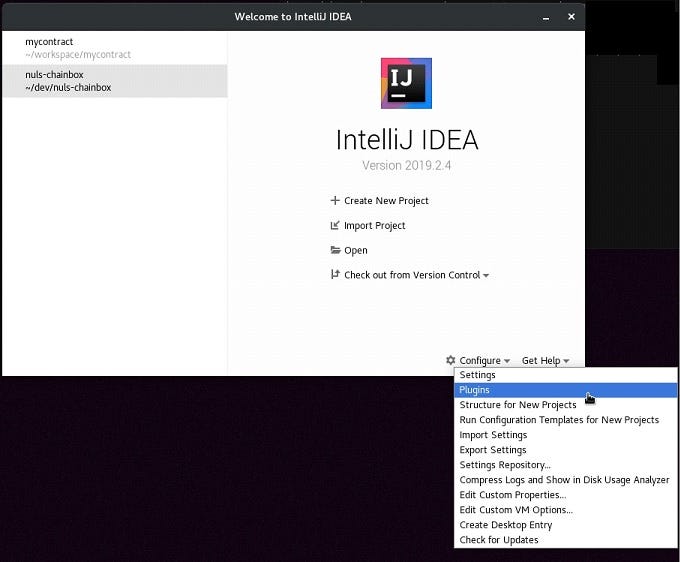
Task: Open the nuls-chainbox recent project
Action: point(114,81)
